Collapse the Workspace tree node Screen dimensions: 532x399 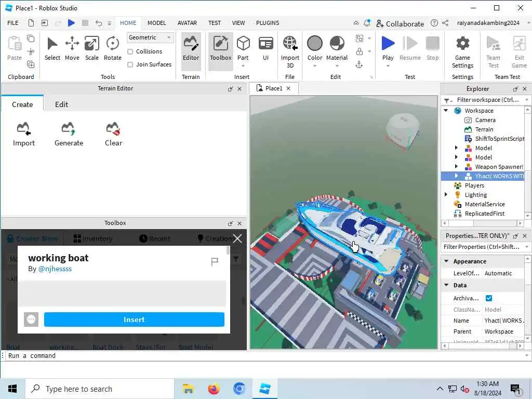click(x=446, y=111)
